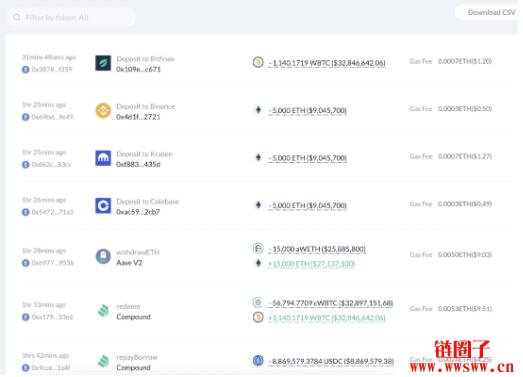This screenshot has height=377, width=523.
Task: Open the 0xac59...2cb7 Coinbase deposit address
Action: (x=138, y=212)
